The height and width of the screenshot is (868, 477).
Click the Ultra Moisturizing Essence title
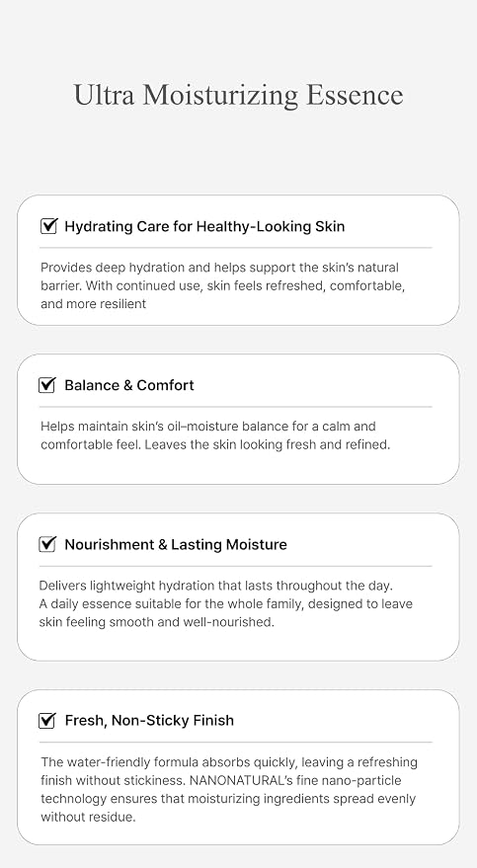pos(239,95)
